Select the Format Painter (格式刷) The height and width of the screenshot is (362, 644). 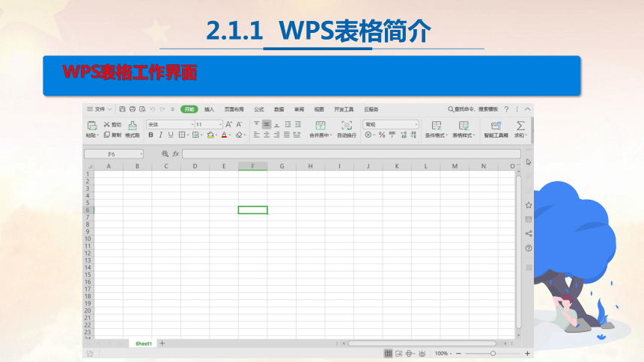pyautogui.click(x=133, y=129)
